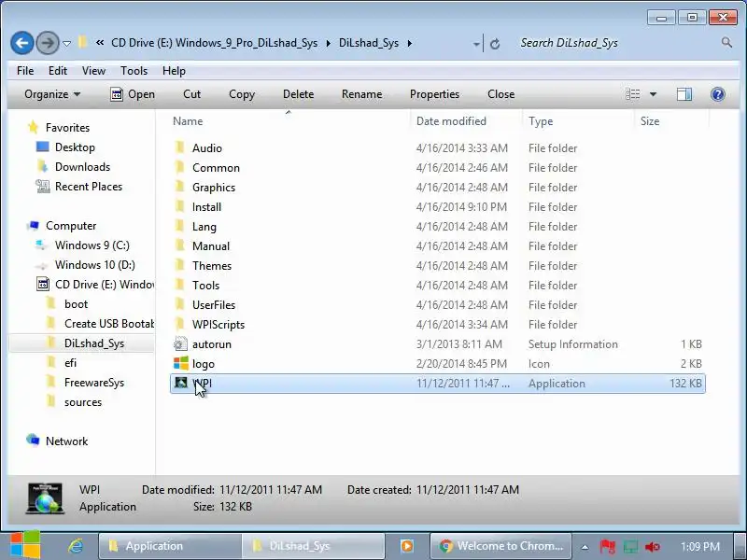Select Network in the navigation pane
This screenshot has width=747, height=560.
click(66, 441)
